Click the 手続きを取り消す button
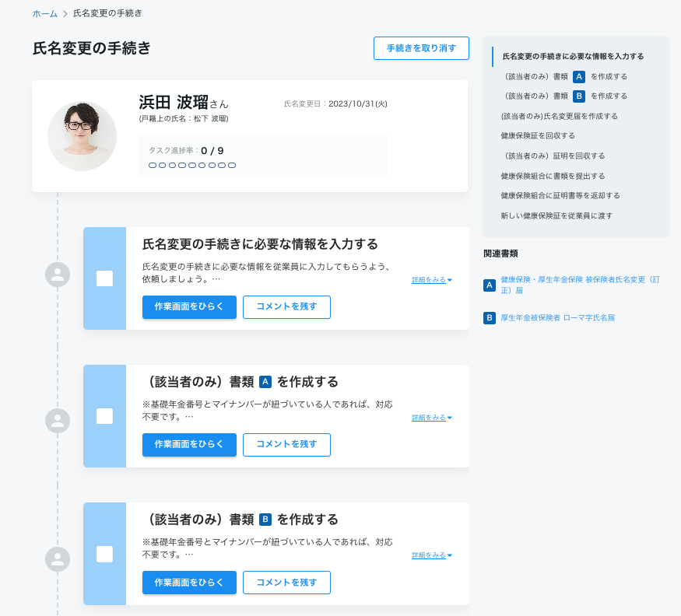 [421, 48]
